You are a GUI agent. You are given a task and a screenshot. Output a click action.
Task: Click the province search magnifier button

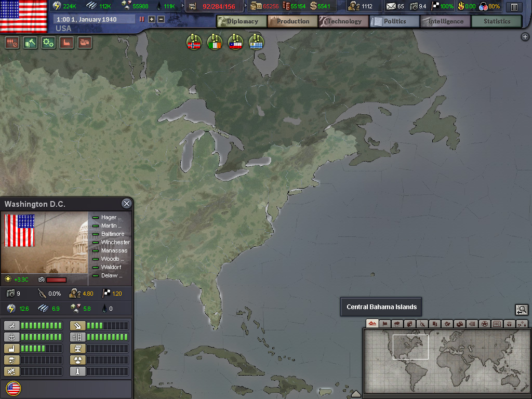pyautogui.click(x=522, y=310)
